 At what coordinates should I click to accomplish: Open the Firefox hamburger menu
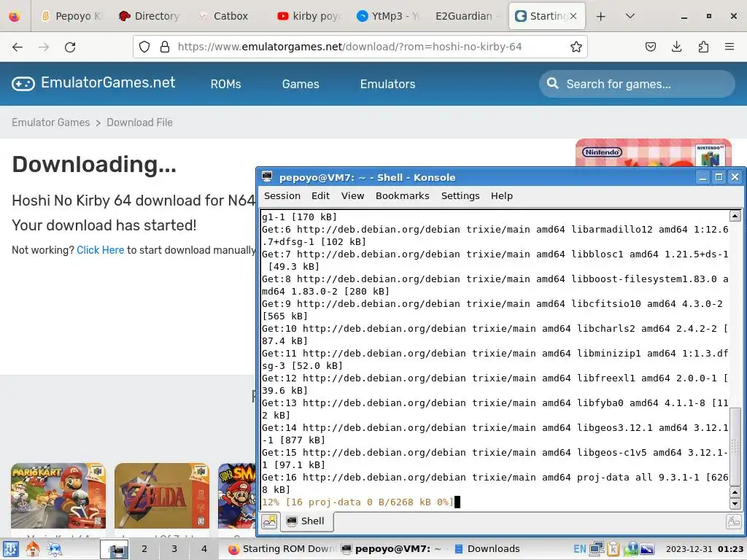729,47
